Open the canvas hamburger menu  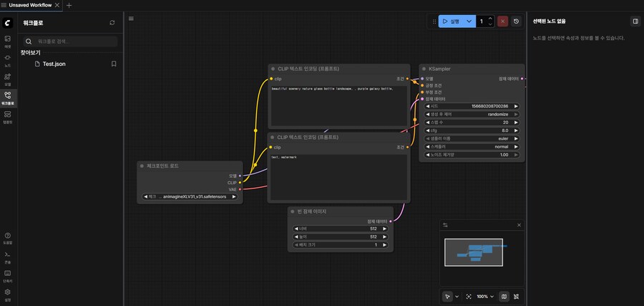131,19
